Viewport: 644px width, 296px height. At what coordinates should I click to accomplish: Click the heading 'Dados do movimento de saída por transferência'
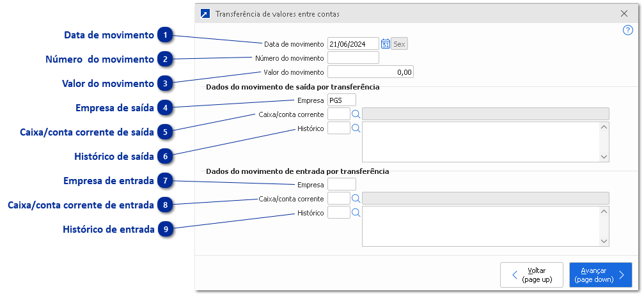pos(292,86)
